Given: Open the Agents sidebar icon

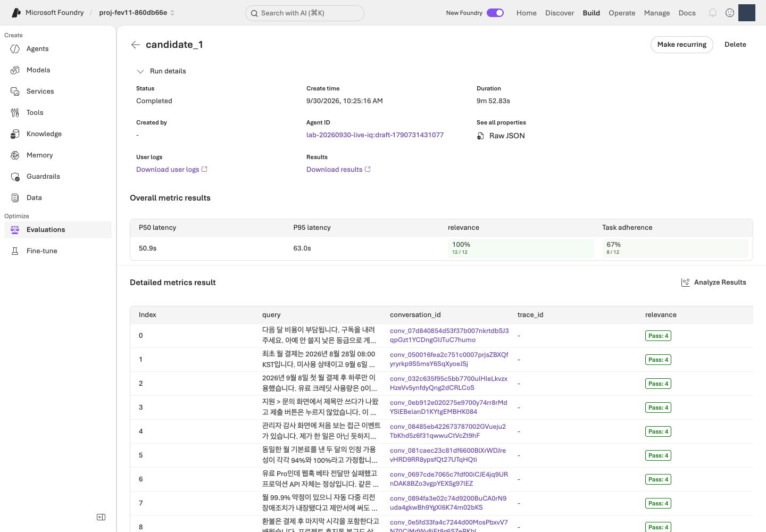Looking at the screenshot, I should 15,49.
